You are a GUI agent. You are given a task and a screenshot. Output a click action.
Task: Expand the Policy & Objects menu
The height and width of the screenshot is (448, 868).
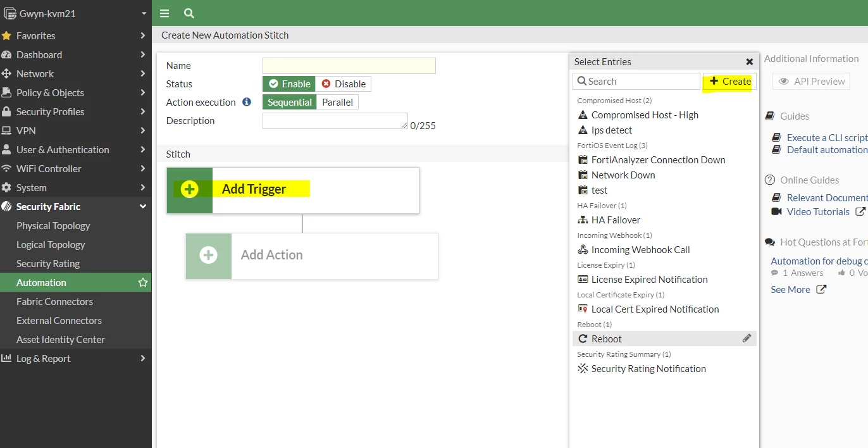[76, 93]
